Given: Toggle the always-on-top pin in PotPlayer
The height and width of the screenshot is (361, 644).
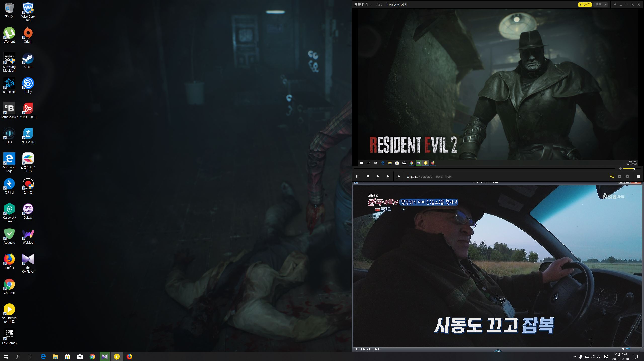Looking at the screenshot, I should point(615,5).
